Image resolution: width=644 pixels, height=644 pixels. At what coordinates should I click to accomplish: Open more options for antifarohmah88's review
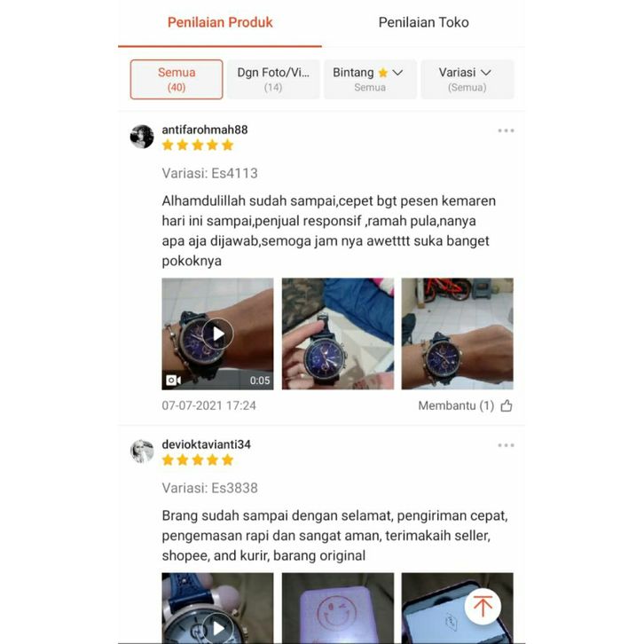[506, 130]
